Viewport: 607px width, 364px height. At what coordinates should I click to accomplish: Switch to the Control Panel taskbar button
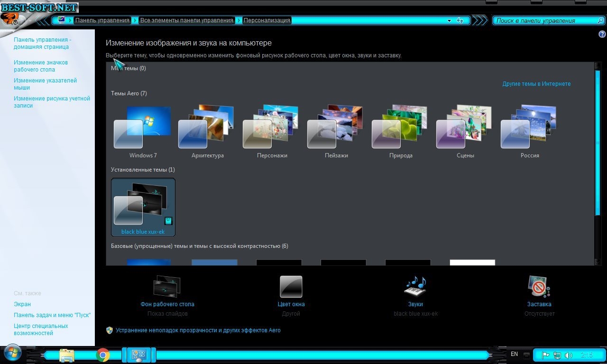tap(139, 355)
